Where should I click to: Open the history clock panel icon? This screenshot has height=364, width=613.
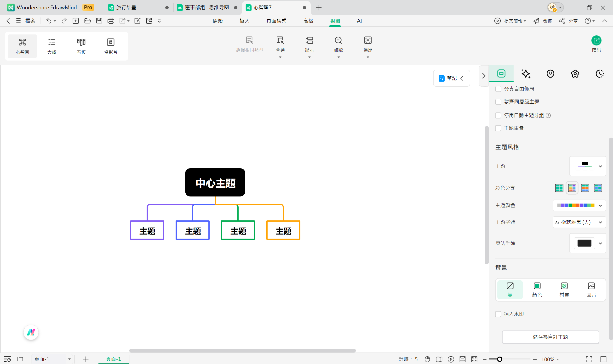pyautogui.click(x=600, y=73)
